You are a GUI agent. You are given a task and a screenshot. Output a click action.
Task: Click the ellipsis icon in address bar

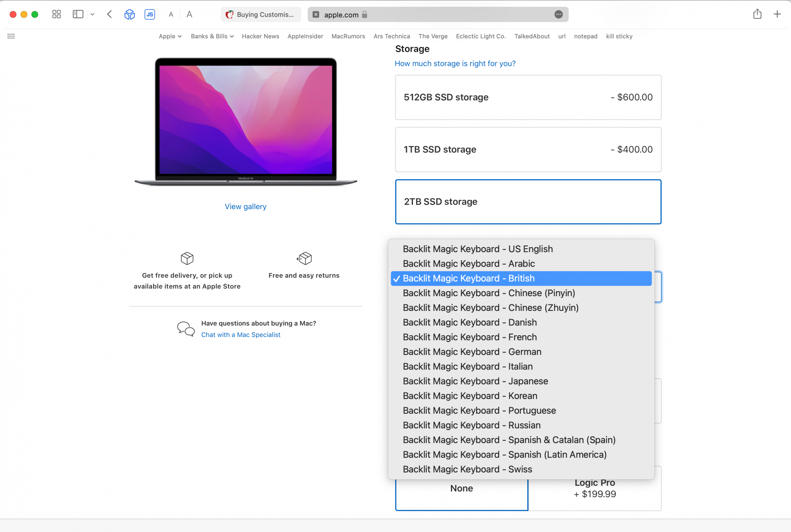[x=558, y=15]
